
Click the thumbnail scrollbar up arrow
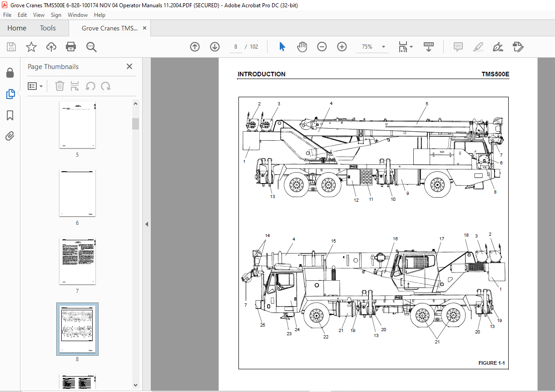(135, 103)
